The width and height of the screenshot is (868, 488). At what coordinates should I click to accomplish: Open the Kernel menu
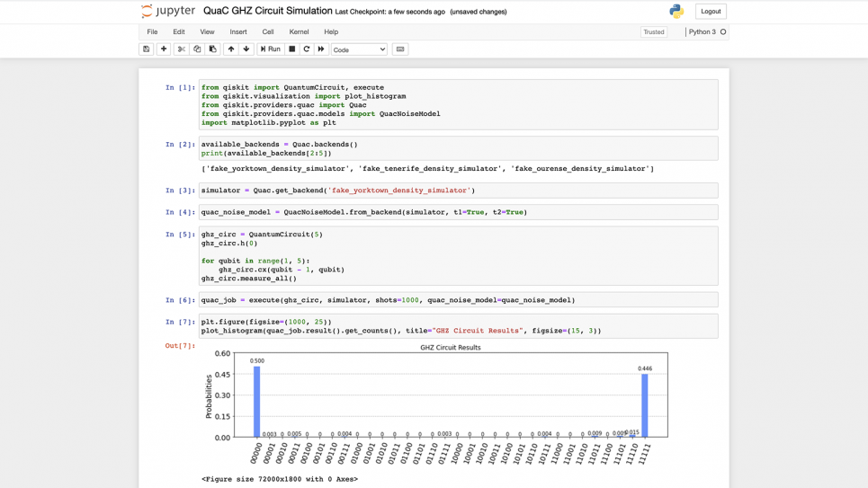[299, 31]
